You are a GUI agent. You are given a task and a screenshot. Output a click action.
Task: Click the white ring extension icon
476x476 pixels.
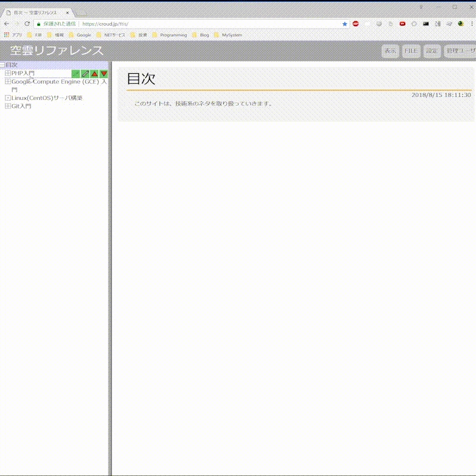click(414, 24)
